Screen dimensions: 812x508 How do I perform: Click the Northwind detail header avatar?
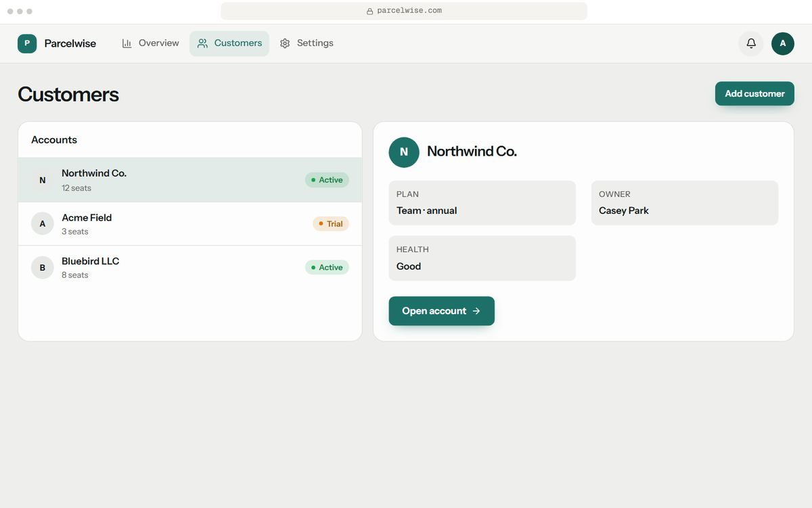[404, 152]
